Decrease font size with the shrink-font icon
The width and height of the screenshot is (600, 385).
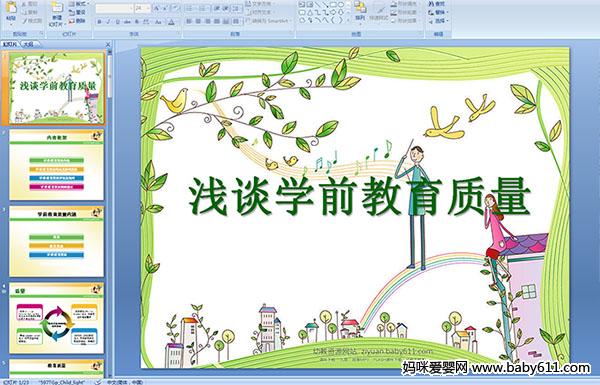click(x=165, y=8)
